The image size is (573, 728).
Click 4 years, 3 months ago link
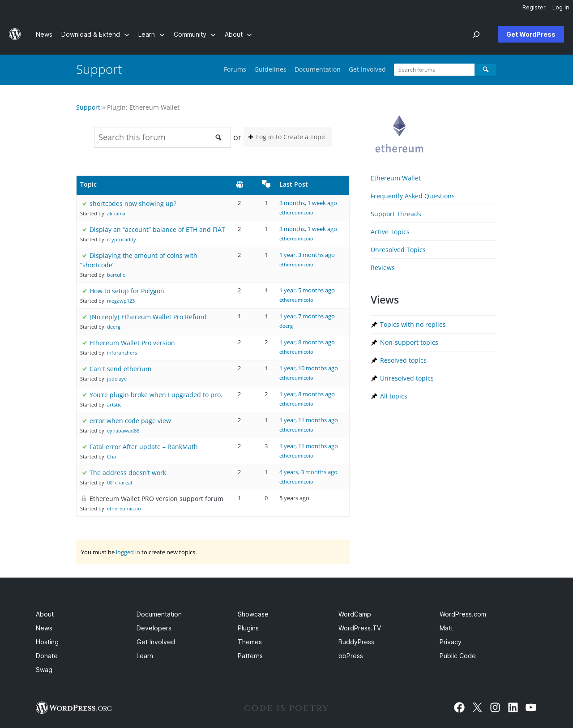(308, 472)
